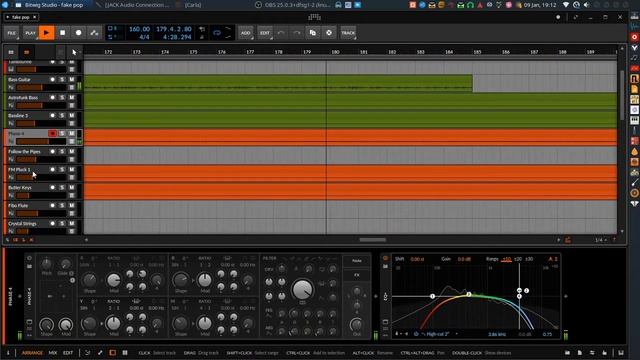Solo the Follow the Pipes track

point(62,151)
